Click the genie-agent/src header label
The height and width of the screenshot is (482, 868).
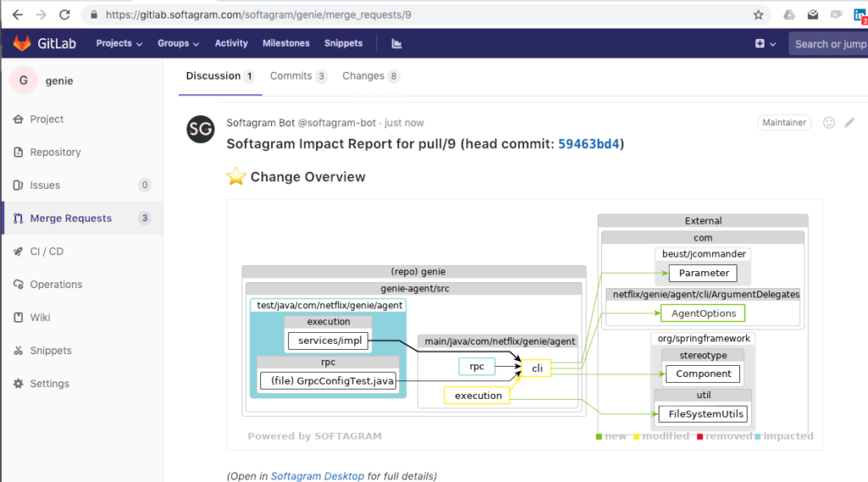click(x=415, y=288)
